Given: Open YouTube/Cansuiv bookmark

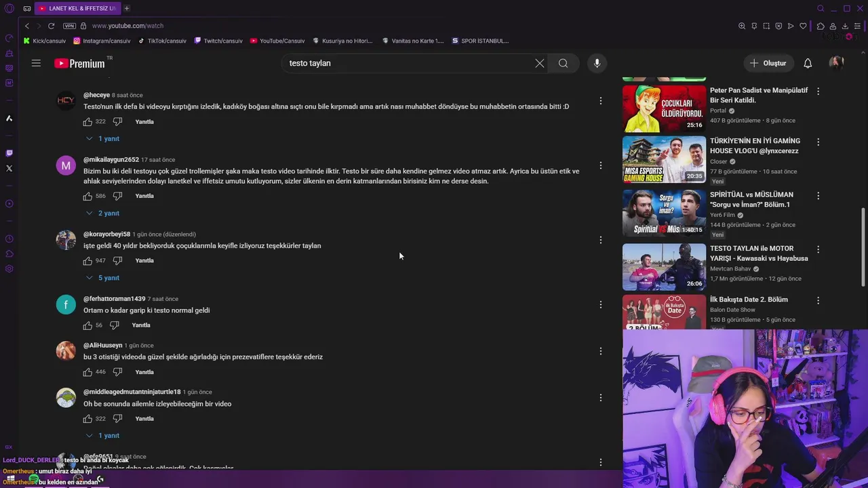Looking at the screenshot, I should click(x=277, y=41).
